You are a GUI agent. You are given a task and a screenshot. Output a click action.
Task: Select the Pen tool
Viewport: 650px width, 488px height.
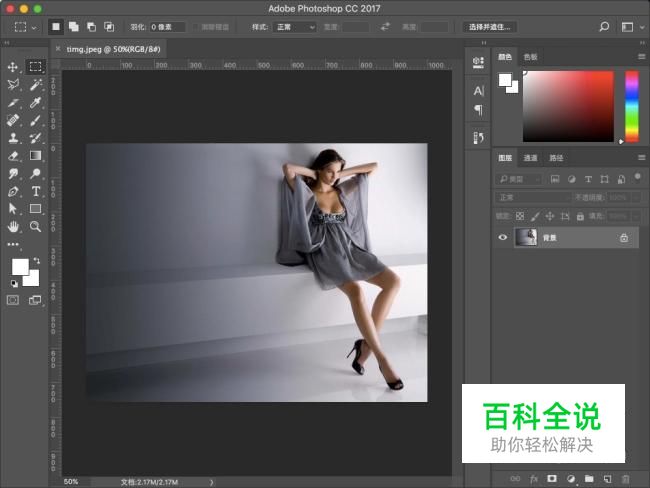click(x=13, y=191)
